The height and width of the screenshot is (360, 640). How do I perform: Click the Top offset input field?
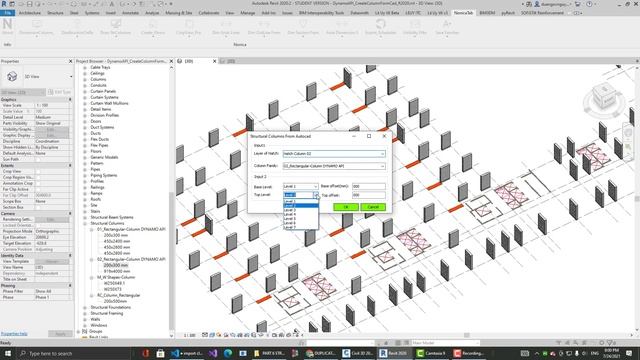point(369,195)
